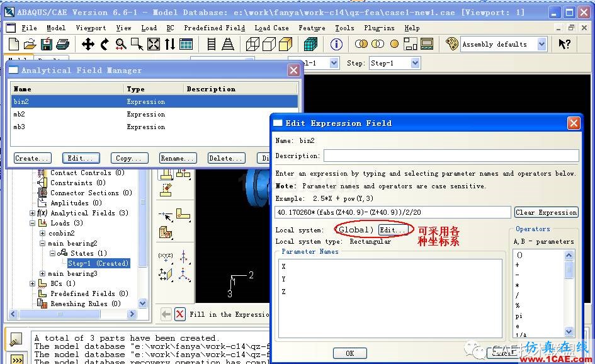The height and width of the screenshot is (364, 595).
Task: Click the expression text field
Action: [393, 213]
